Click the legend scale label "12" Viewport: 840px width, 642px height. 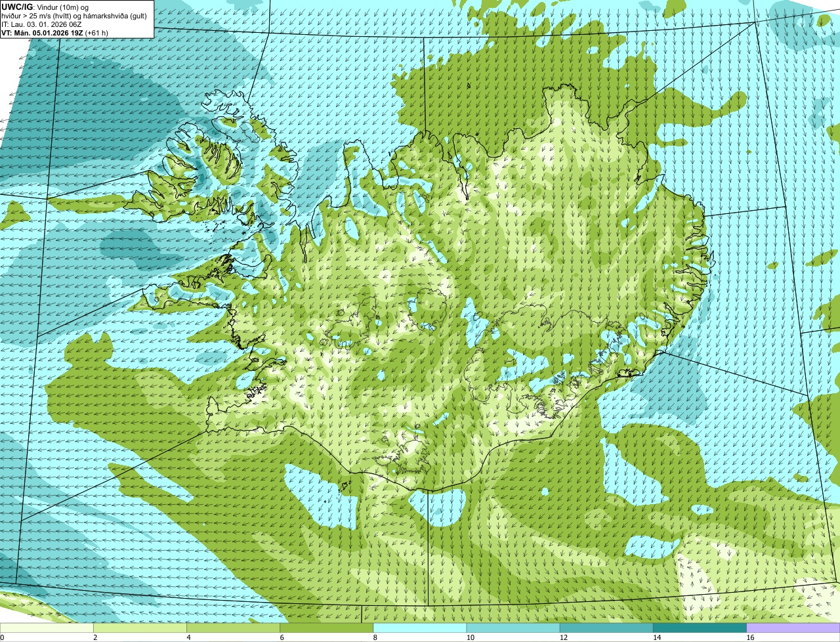point(563,637)
